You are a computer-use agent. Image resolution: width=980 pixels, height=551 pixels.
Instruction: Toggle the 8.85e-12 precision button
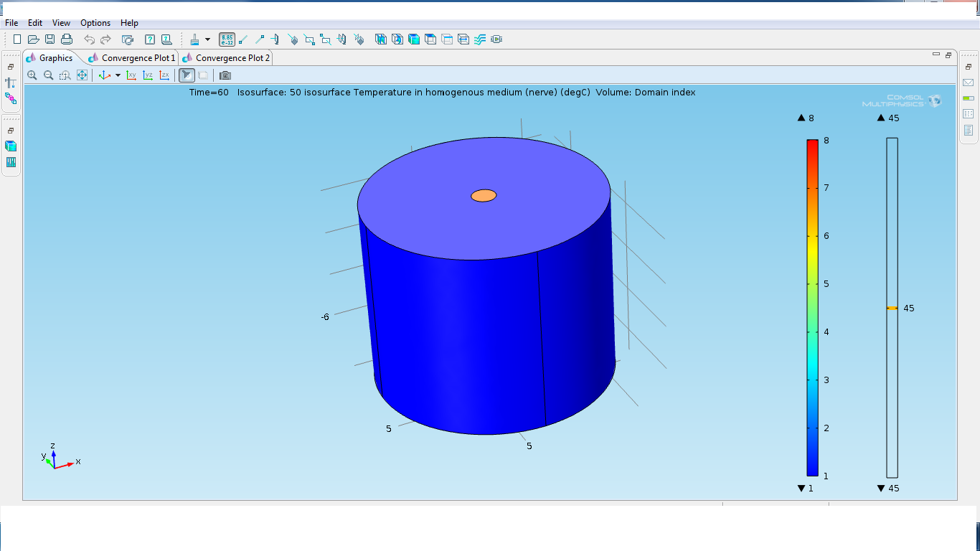[227, 39]
